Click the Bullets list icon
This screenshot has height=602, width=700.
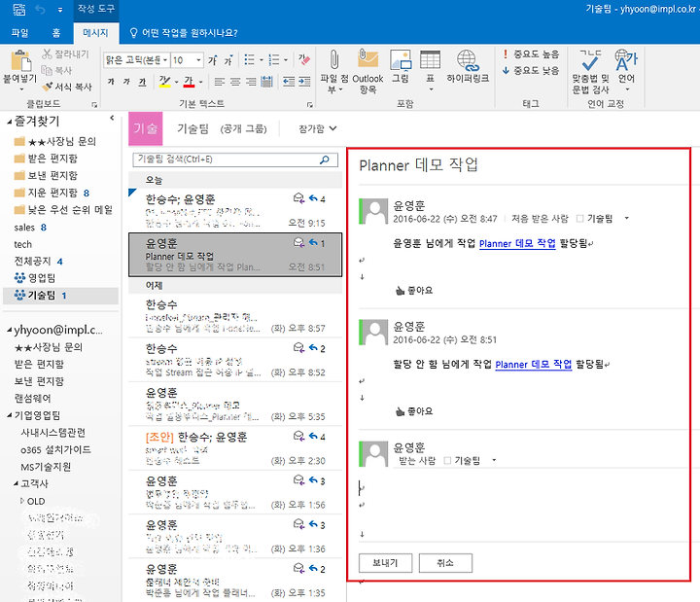(x=249, y=59)
